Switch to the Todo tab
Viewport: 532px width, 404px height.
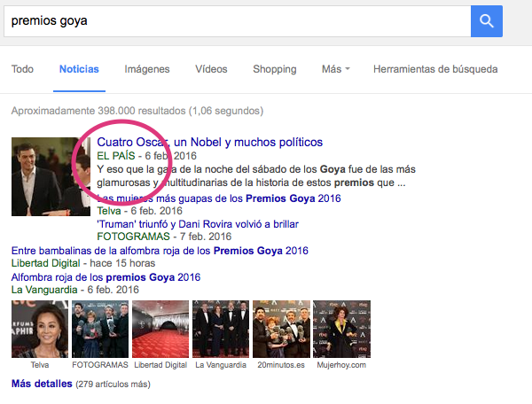(x=22, y=69)
